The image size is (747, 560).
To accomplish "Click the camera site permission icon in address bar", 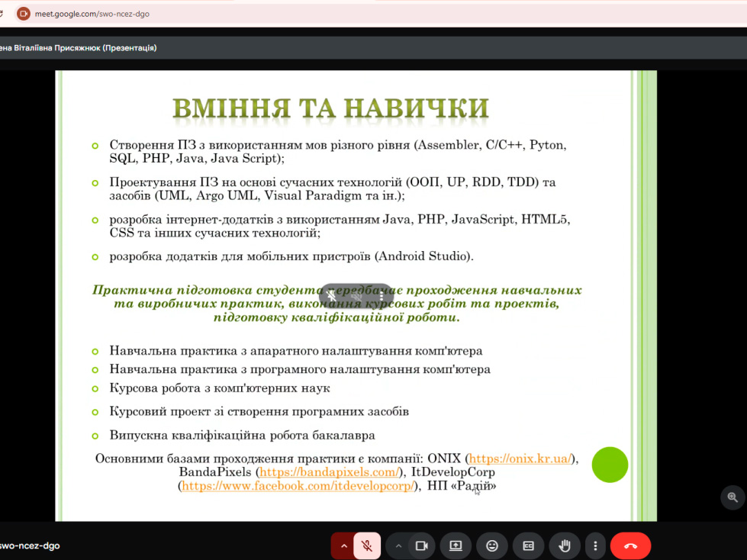I will click(23, 13).
